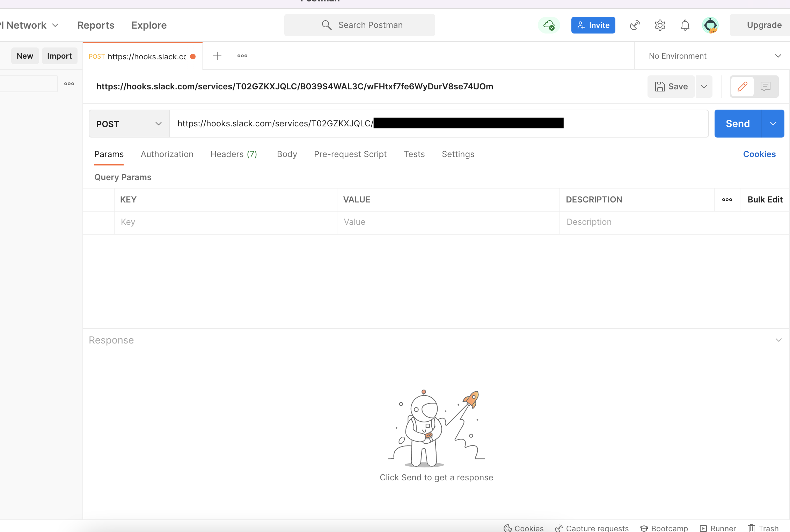The width and height of the screenshot is (790, 532).
Task: Open the Runner from status bar
Action: (718, 528)
